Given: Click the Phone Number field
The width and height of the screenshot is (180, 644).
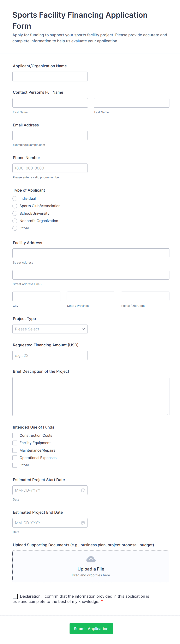Looking at the screenshot, I should coord(50,168).
